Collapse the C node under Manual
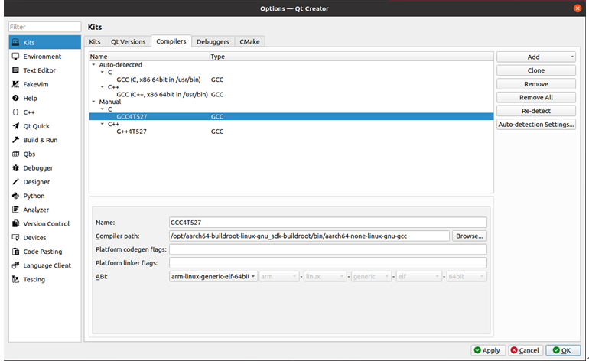589x364 pixels. tap(103, 109)
